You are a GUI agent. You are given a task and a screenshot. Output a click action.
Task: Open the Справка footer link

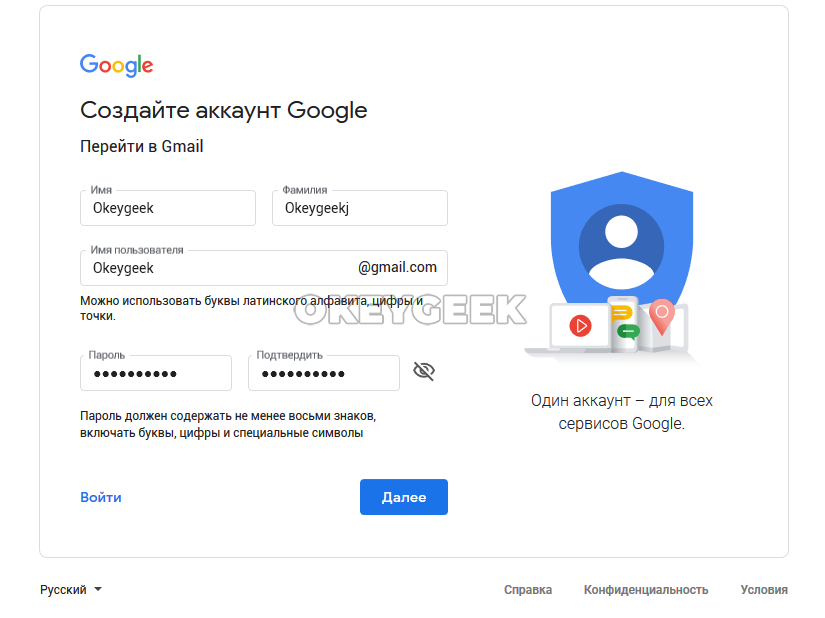528,590
